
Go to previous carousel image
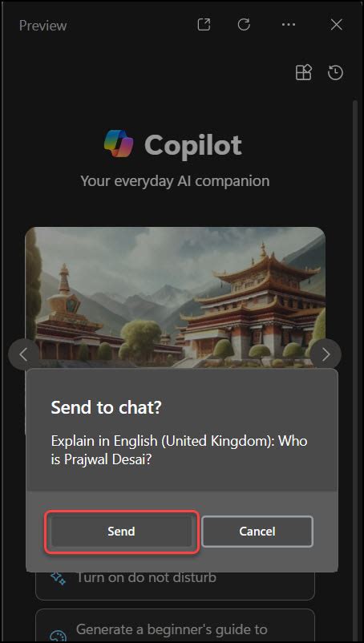tap(24, 354)
